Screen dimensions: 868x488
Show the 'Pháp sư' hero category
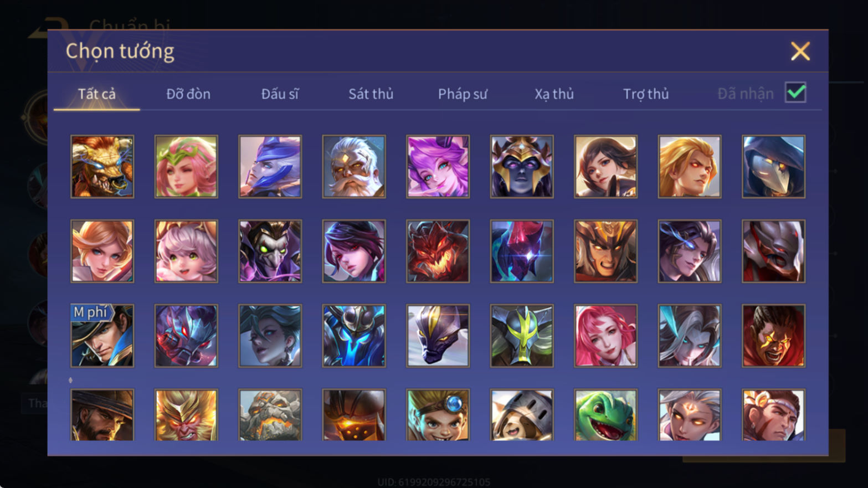(x=463, y=94)
